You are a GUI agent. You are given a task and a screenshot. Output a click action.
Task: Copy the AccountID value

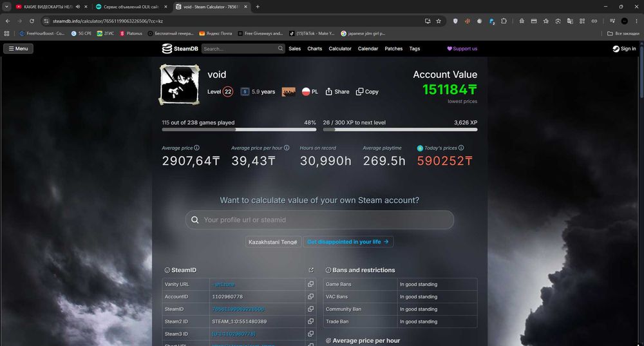pos(310,296)
